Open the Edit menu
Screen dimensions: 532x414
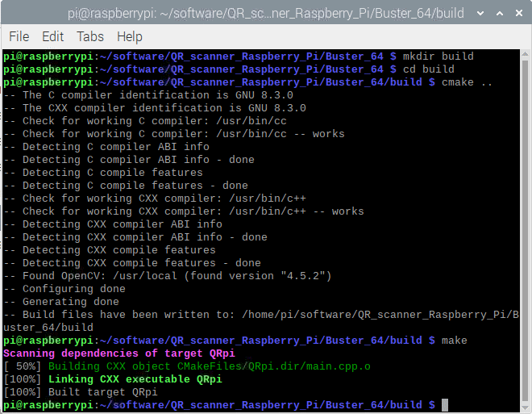(x=52, y=36)
